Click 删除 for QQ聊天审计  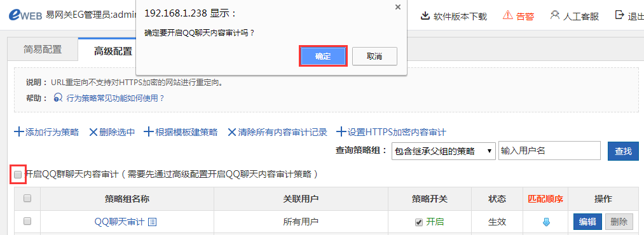[x=619, y=222]
